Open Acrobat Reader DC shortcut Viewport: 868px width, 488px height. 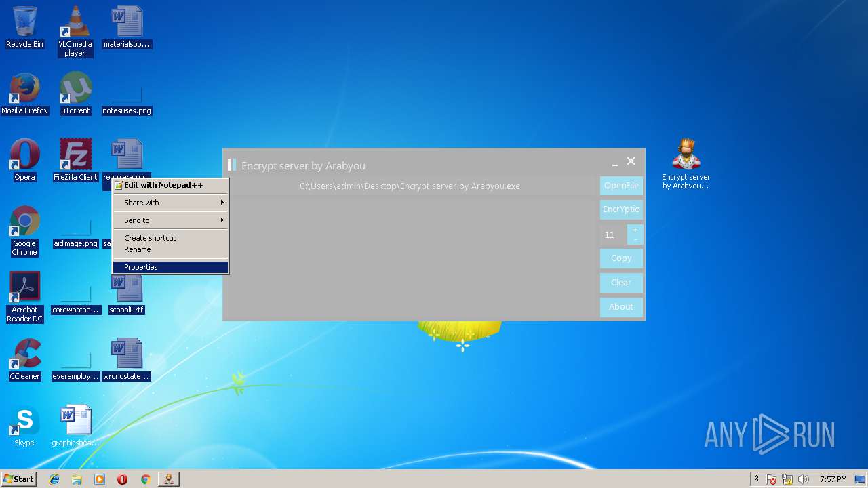[x=24, y=298]
